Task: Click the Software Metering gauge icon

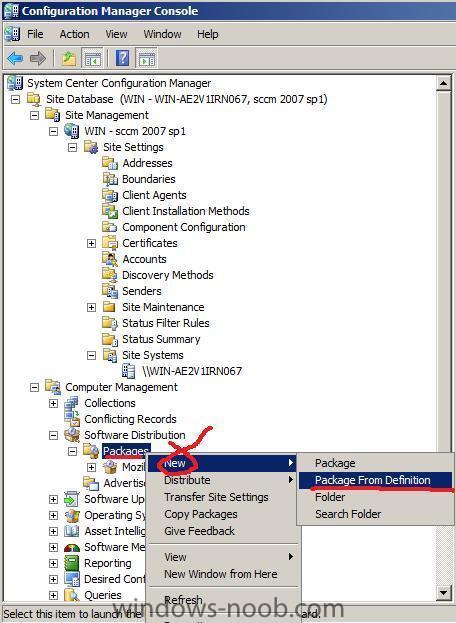Action: pyautogui.click(x=72, y=548)
